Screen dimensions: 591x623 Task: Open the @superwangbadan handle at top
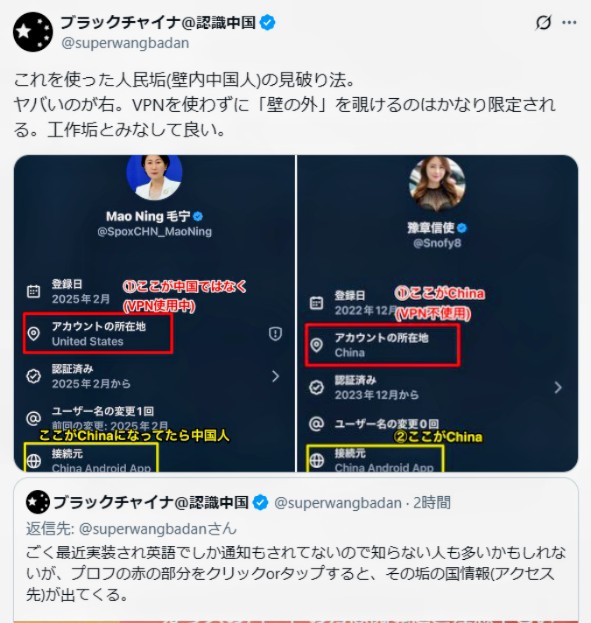[x=125, y=43]
